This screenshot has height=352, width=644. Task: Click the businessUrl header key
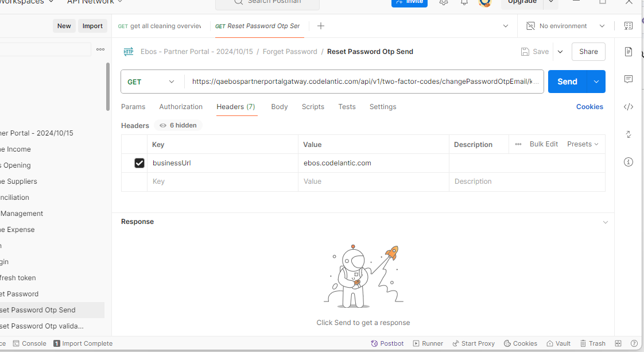[172, 163]
